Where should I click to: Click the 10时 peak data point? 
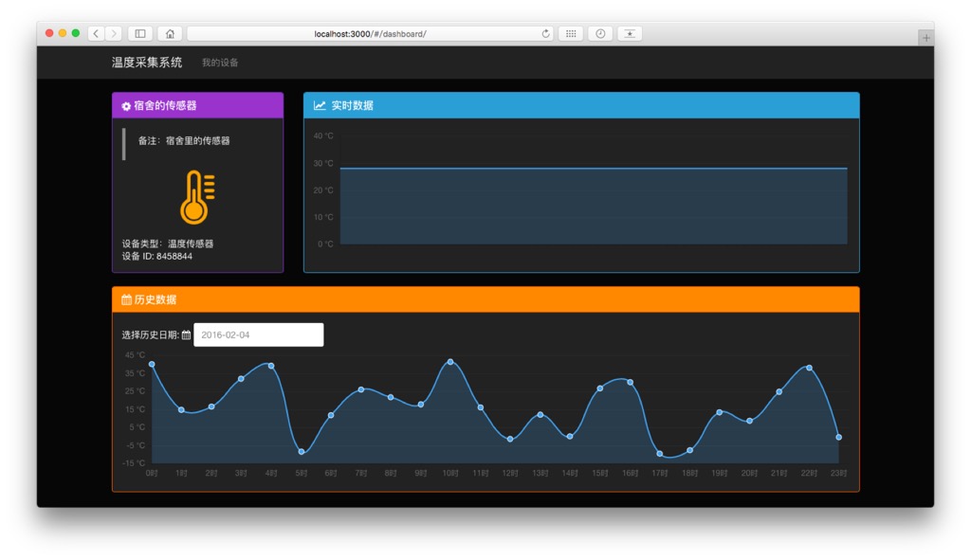(x=450, y=362)
